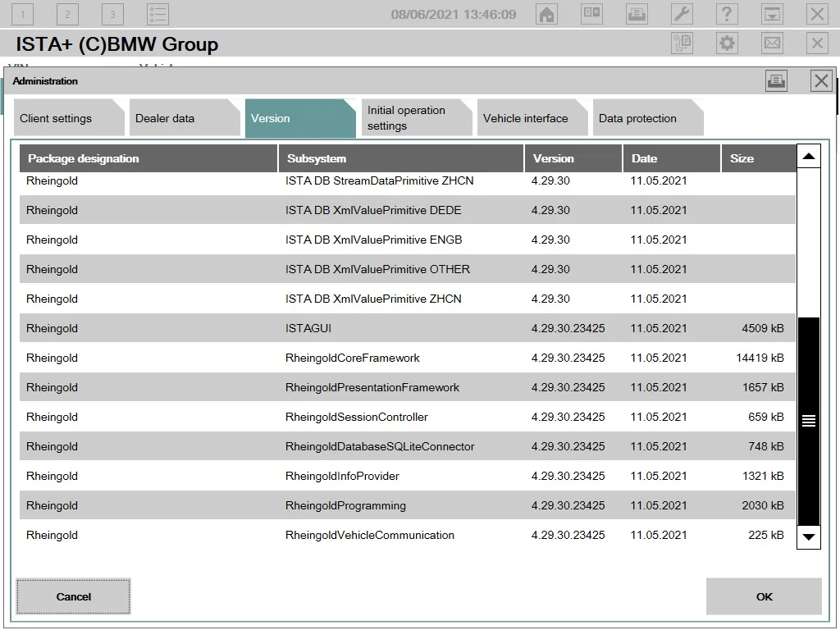This screenshot has height=630, width=840.
Task: Click the scrollbar thumb grip handle
Action: pyautogui.click(x=809, y=421)
